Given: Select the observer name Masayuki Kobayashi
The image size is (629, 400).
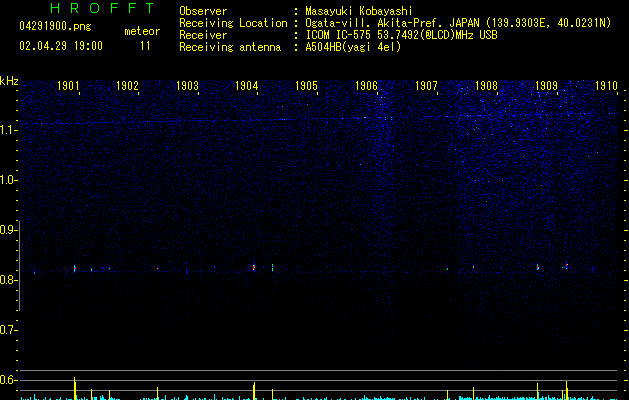Looking at the screenshot, I should (359, 11).
